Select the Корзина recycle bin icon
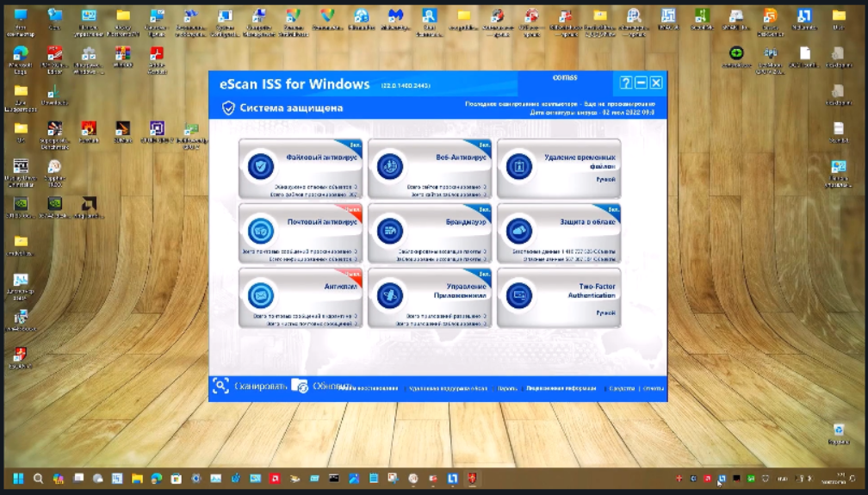 839,434
